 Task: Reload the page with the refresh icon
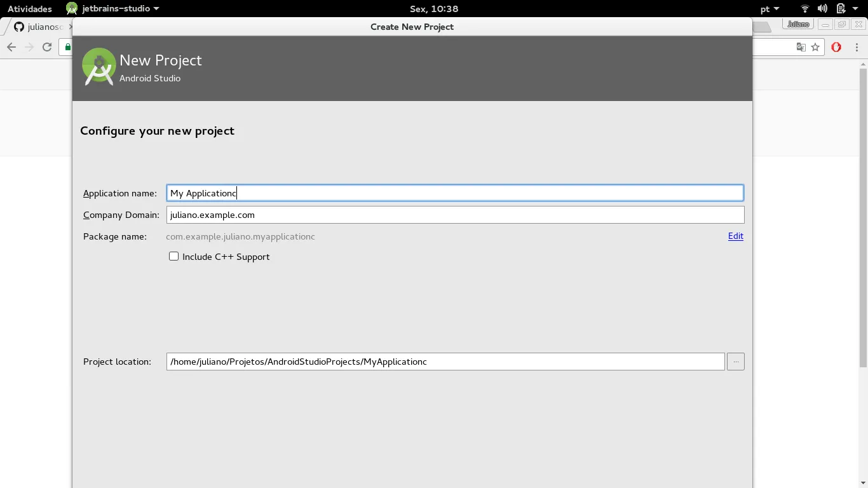point(47,47)
